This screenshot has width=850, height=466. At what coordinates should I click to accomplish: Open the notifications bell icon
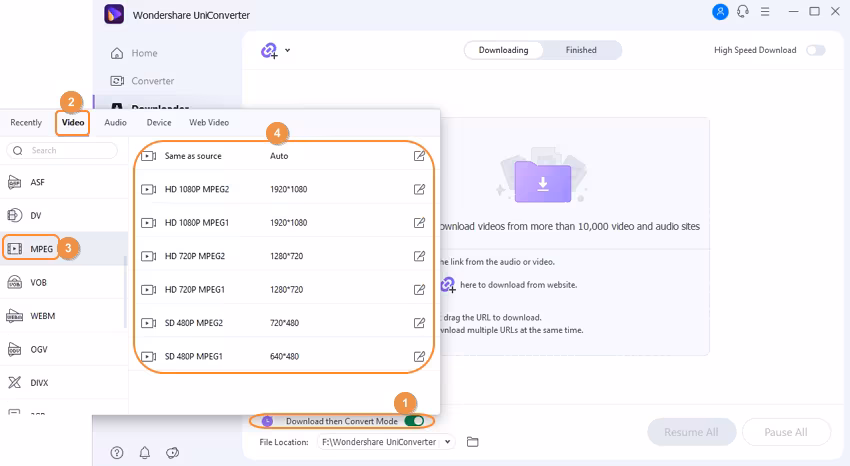click(x=145, y=452)
